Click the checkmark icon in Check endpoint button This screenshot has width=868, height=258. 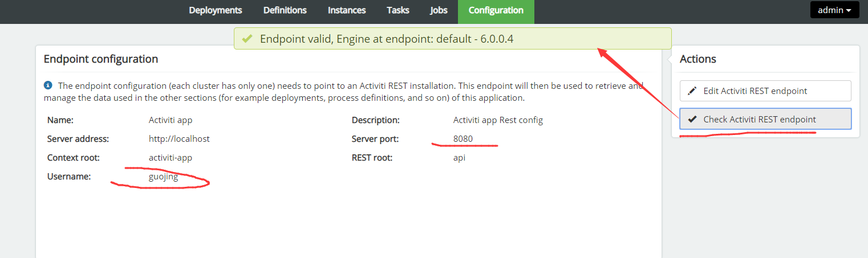pyautogui.click(x=692, y=119)
